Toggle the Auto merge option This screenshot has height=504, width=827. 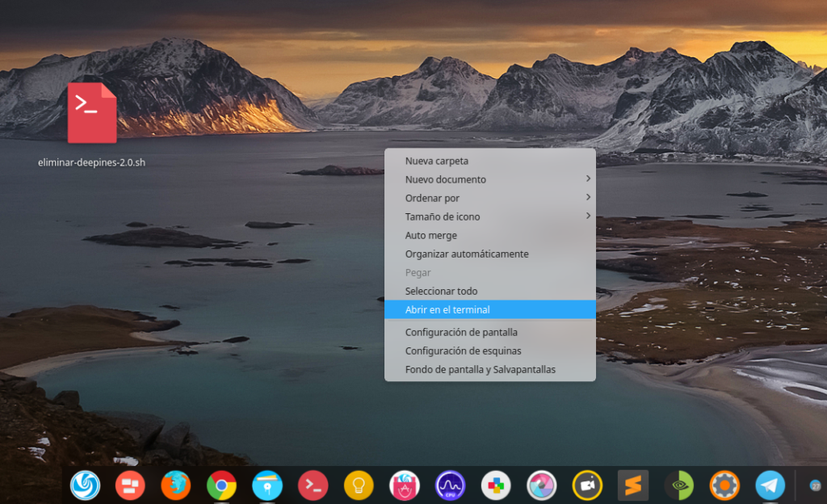(x=431, y=236)
